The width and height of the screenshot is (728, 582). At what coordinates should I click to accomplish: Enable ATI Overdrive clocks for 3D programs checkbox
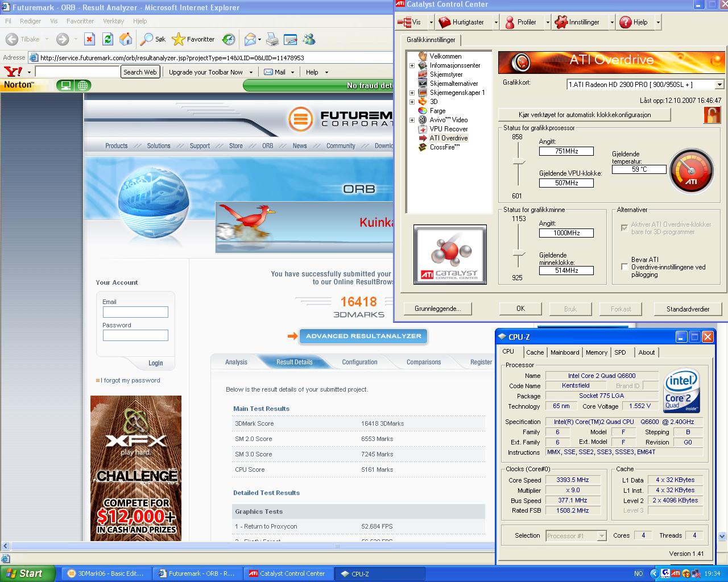point(624,228)
